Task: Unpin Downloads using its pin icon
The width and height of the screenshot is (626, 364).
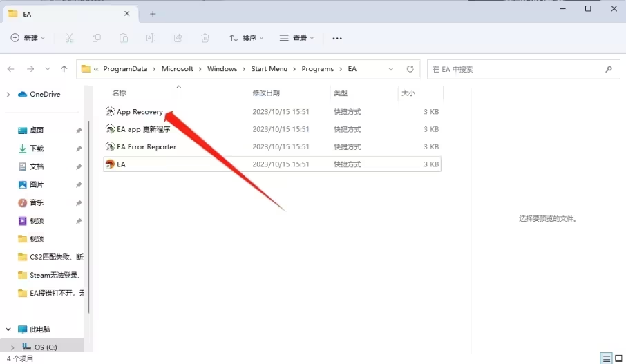Action: click(79, 149)
